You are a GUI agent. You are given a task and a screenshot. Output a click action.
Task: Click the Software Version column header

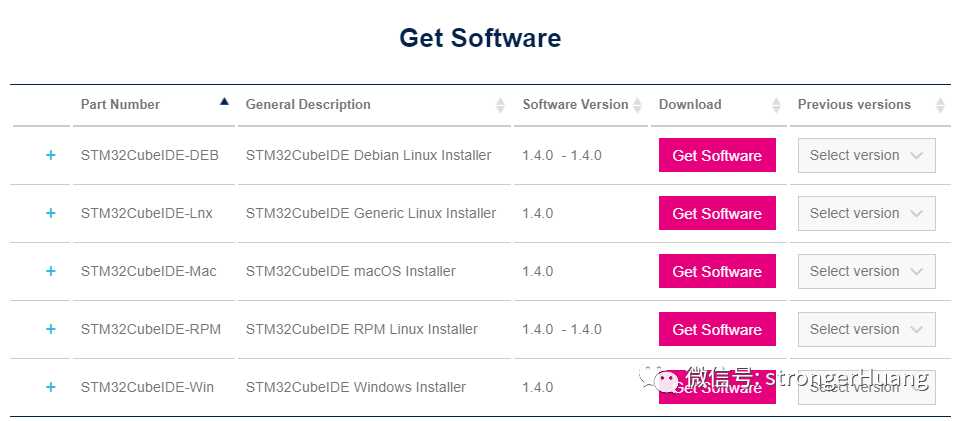pyautogui.click(x=576, y=105)
